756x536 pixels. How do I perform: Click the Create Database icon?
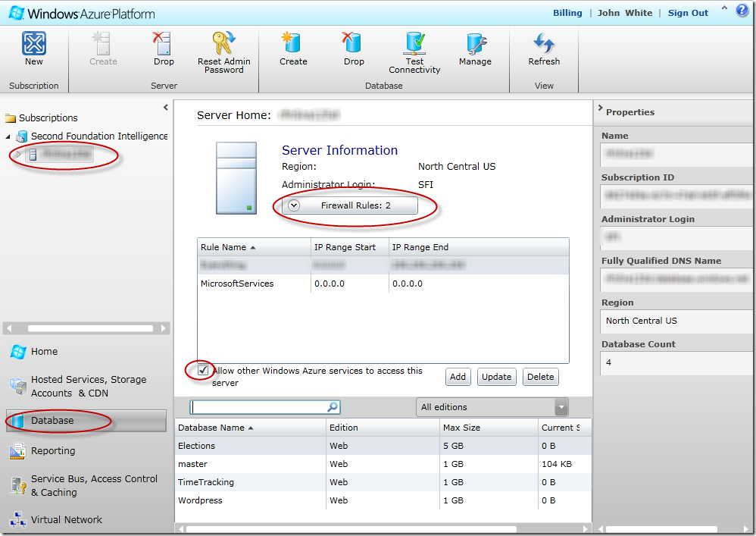pyautogui.click(x=292, y=42)
